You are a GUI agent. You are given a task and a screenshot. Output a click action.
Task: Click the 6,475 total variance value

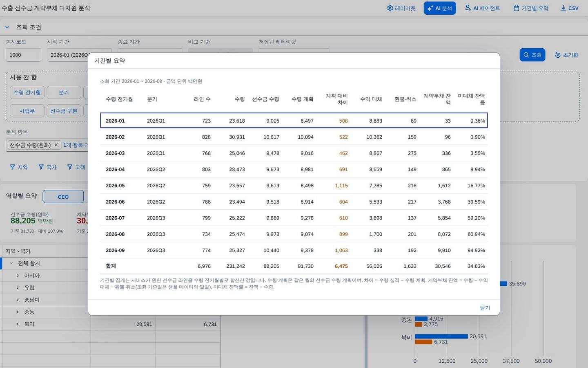341,266
